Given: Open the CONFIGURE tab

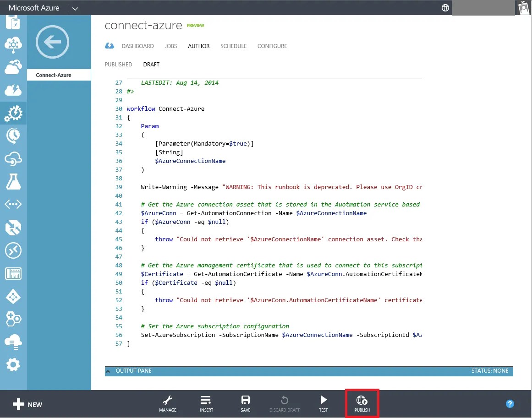Looking at the screenshot, I should click(272, 46).
